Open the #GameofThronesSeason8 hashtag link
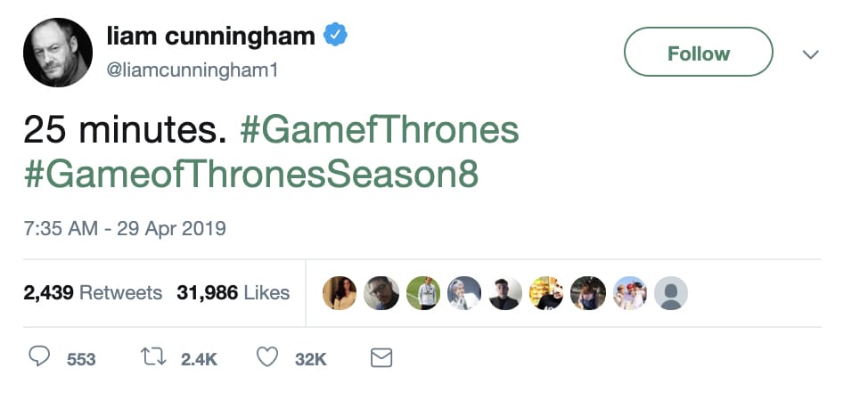 tap(251, 174)
